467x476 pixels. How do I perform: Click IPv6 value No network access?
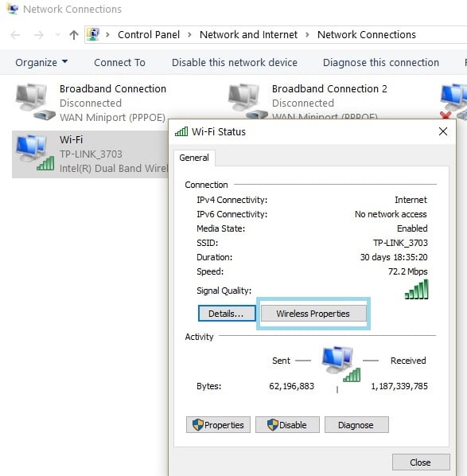[391, 214]
